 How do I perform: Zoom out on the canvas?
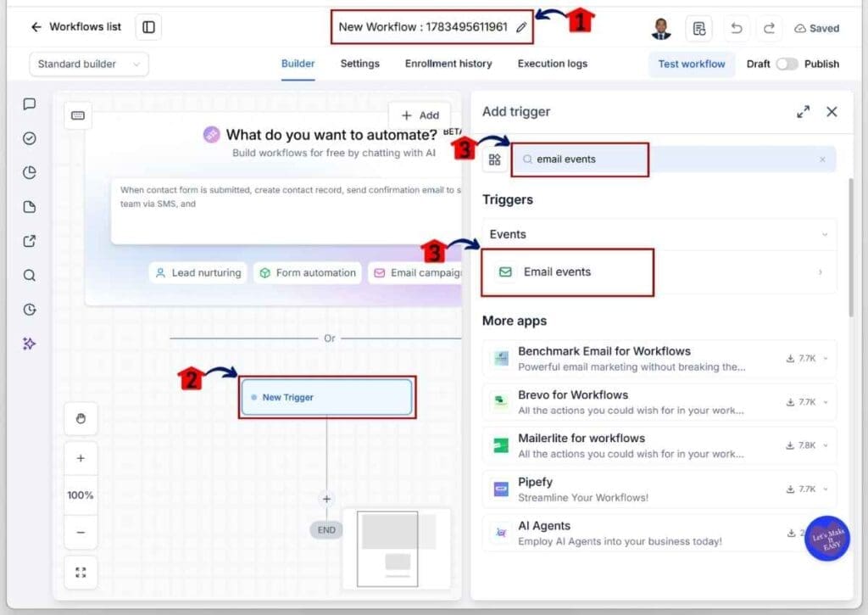click(x=81, y=533)
